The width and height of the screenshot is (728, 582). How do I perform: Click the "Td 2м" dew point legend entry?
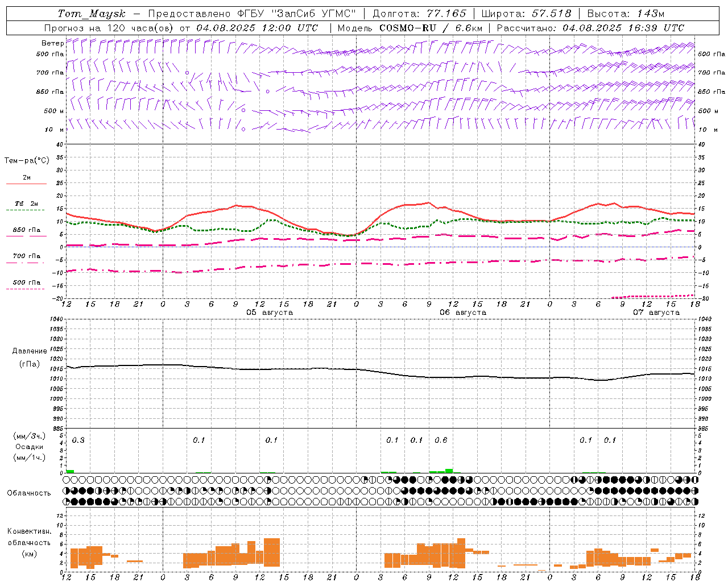coord(26,203)
